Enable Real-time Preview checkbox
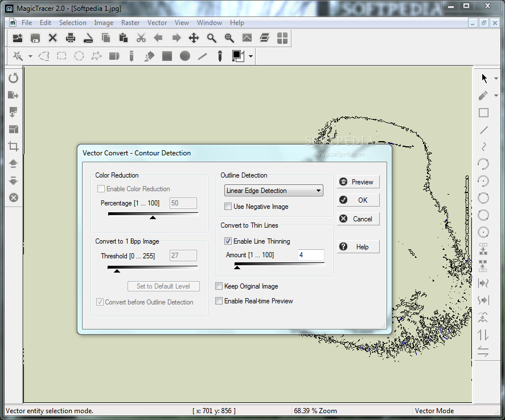505x420 pixels. pyautogui.click(x=219, y=301)
